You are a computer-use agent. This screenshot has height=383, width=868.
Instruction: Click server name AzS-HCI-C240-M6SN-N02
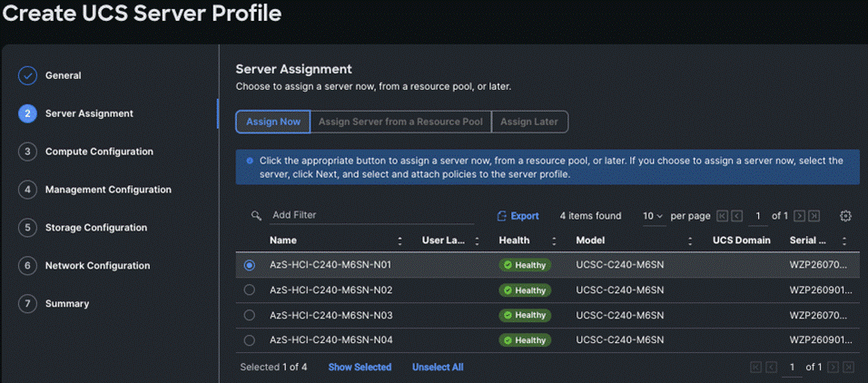click(x=331, y=290)
